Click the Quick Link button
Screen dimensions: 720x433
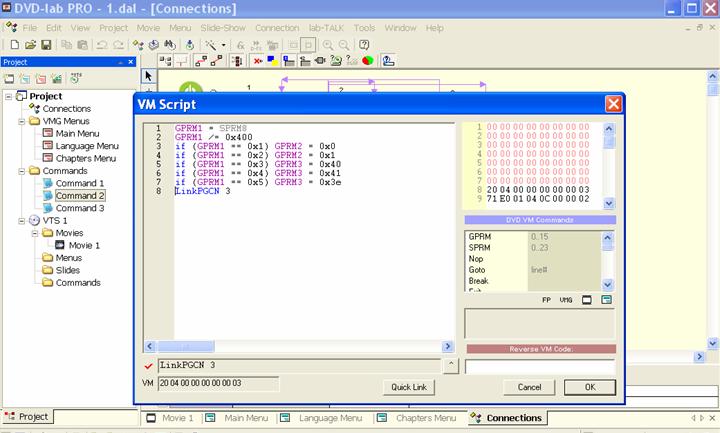[x=409, y=387]
